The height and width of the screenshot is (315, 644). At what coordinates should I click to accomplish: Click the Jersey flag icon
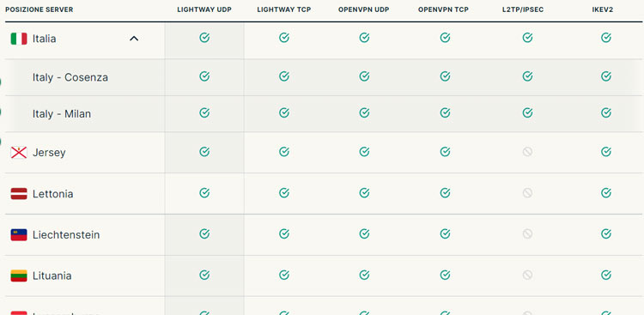[19, 153]
